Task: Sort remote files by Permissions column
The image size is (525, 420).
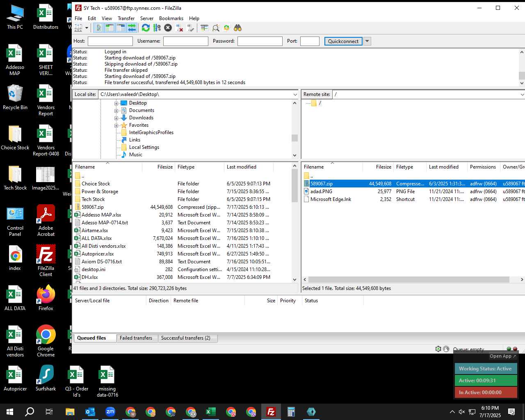Action: click(484, 167)
